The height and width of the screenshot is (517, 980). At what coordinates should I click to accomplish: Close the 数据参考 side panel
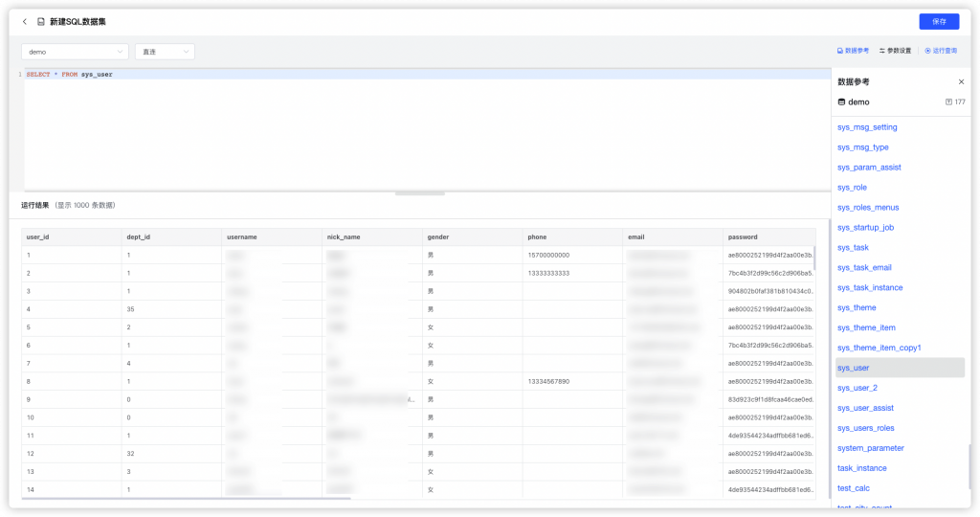point(961,82)
